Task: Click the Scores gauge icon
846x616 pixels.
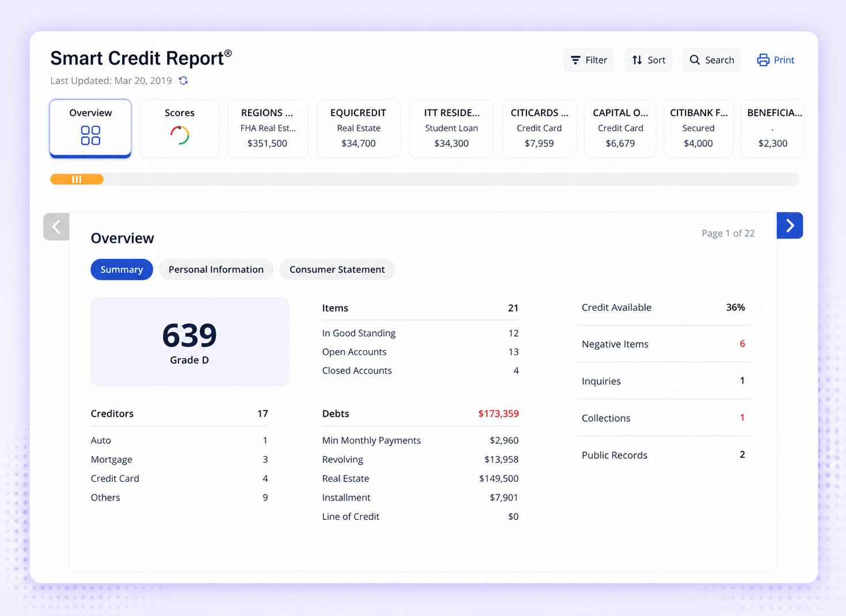Action: [x=180, y=135]
